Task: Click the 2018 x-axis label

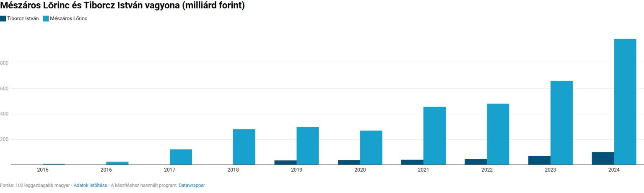Action: (x=233, y=170)
